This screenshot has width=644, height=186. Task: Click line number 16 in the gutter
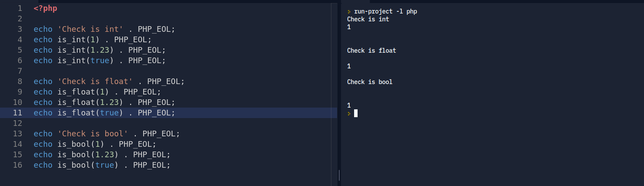pyautogui.click(x=17, y=165)
